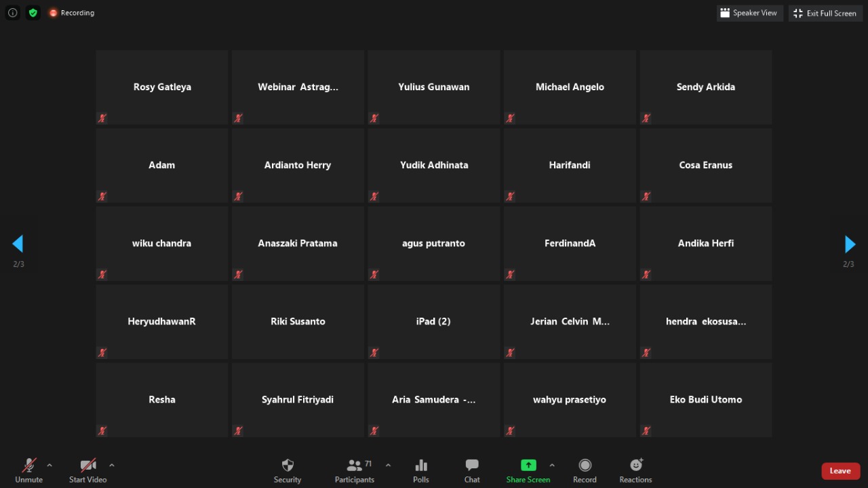This screenshot has width=868, height=488.
Task: Open the Security menu
Action: point(288,470)
